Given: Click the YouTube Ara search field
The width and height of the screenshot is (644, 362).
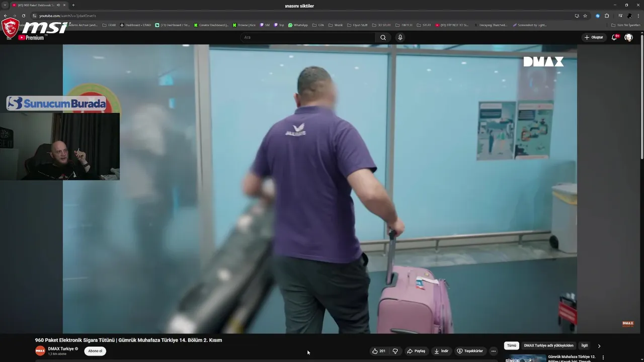Looking at the screenshot, I should [x=308, y=37].
